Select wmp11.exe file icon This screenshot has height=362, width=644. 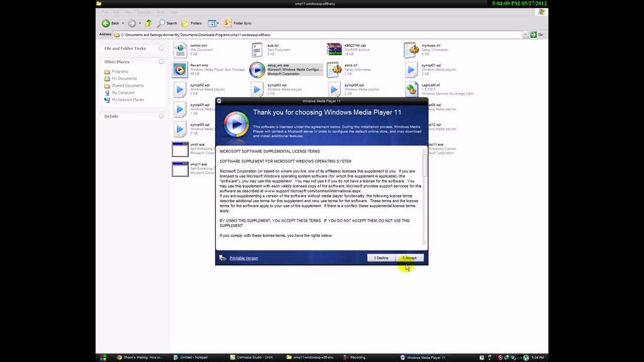(180, 168)
